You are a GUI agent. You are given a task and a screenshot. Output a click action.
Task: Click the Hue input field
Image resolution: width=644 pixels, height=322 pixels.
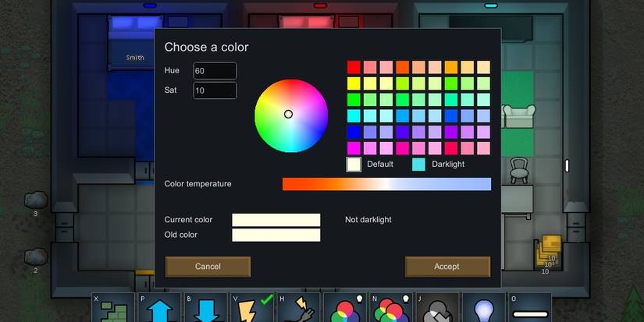(215, 71)
